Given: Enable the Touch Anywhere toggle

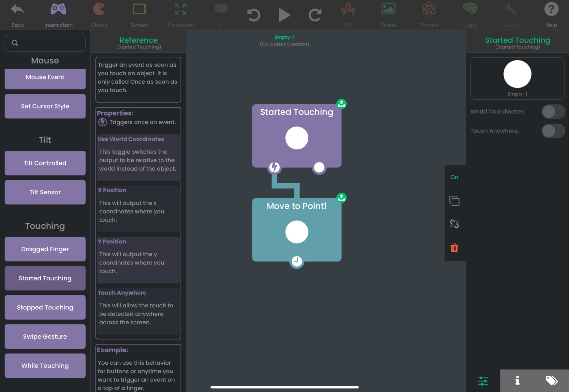Looking at the screenshot, I should (x=553, y=131).
